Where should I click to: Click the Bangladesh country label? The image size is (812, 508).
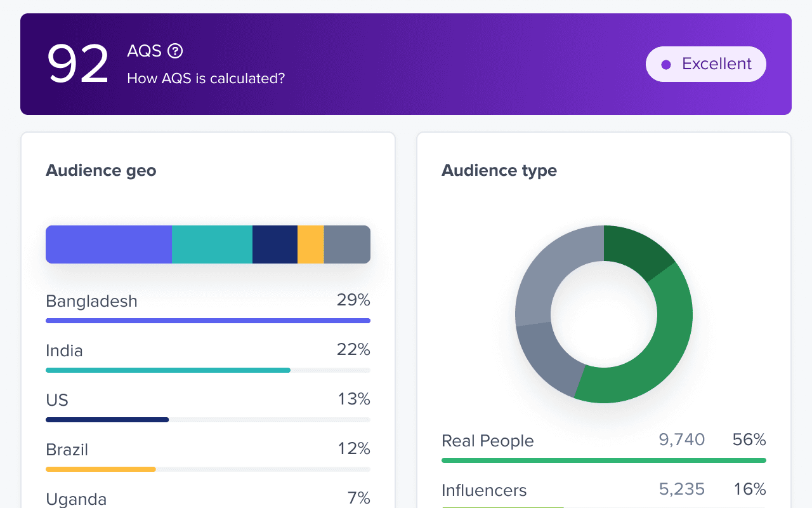pos(91,301)
